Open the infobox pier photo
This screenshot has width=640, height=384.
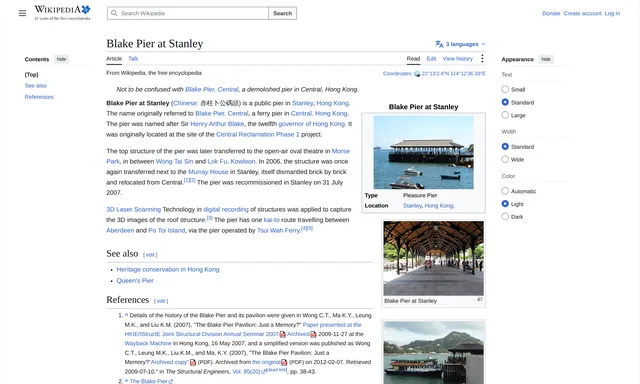click(424, 152)
